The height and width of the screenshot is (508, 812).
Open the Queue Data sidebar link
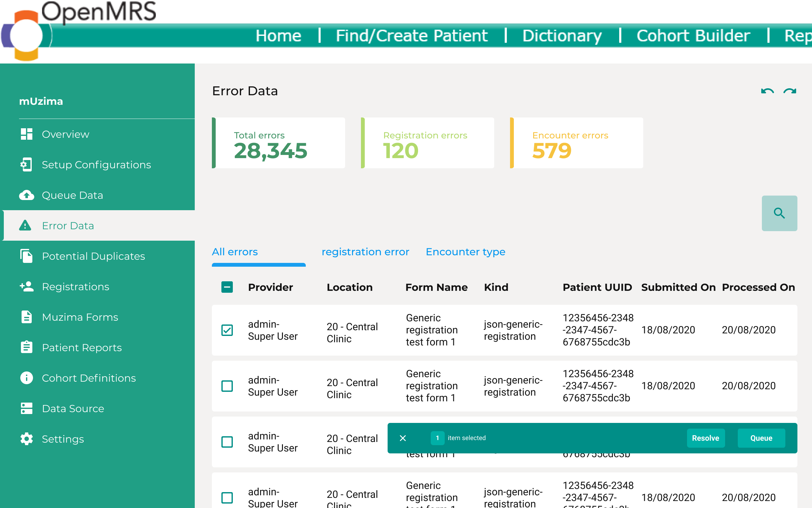coord(72,195)
